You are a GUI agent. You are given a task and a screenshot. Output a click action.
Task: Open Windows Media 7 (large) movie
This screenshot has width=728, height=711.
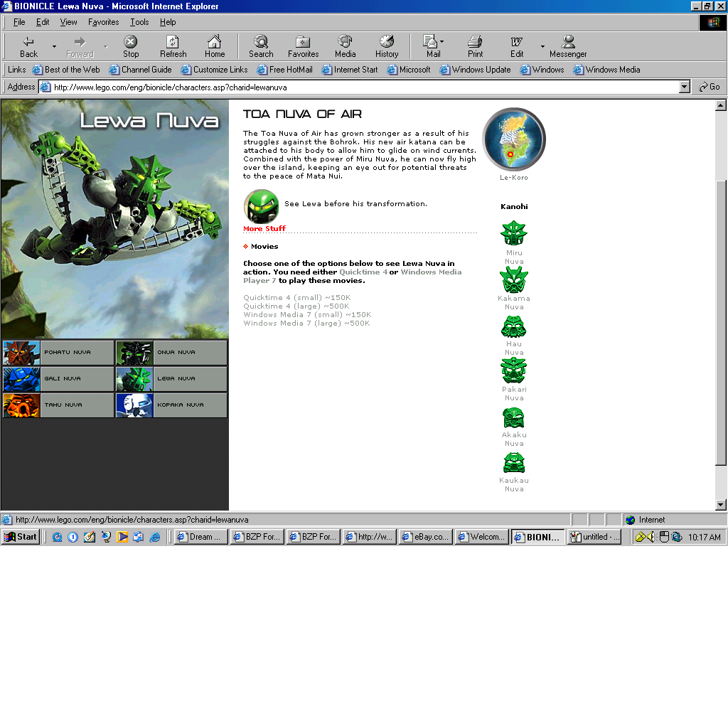click(306, 324)
